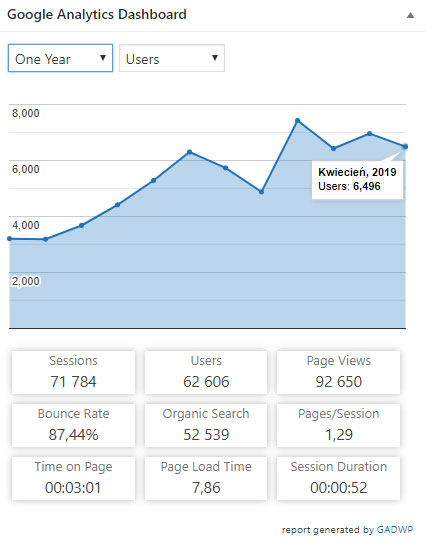426x545 pixels.
Task: Collapse the Google Analytics Dashboard widget
Action: (x=410, y=15)
